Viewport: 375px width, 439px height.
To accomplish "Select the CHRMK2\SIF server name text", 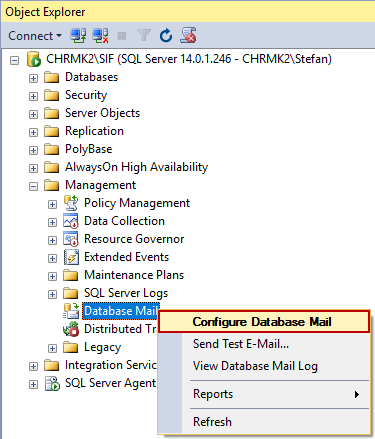I will click(189, 59).
